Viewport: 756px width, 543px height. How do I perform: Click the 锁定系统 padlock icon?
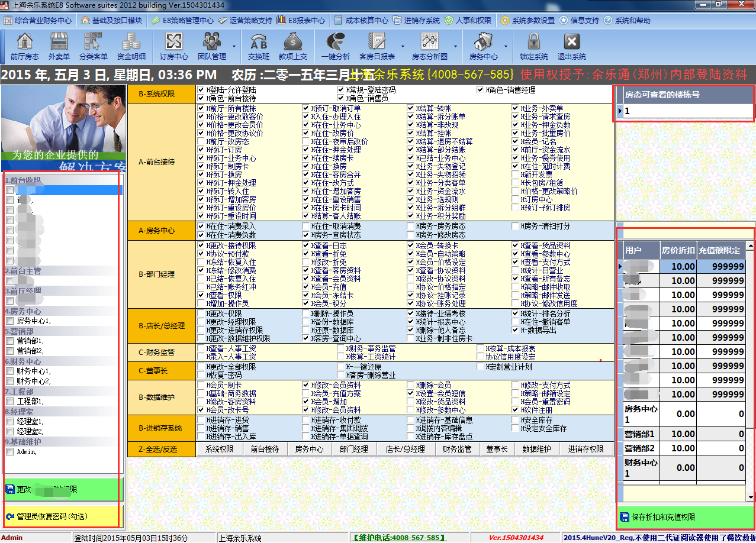[534, 46]
